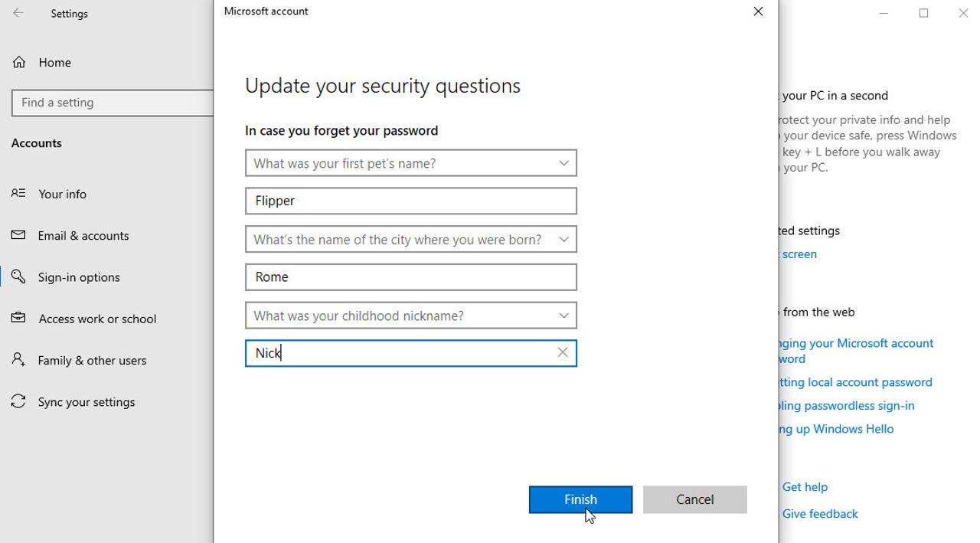Click the Access work or school briefcase icon
Screen dimensions: 980x543
(19, 319)
